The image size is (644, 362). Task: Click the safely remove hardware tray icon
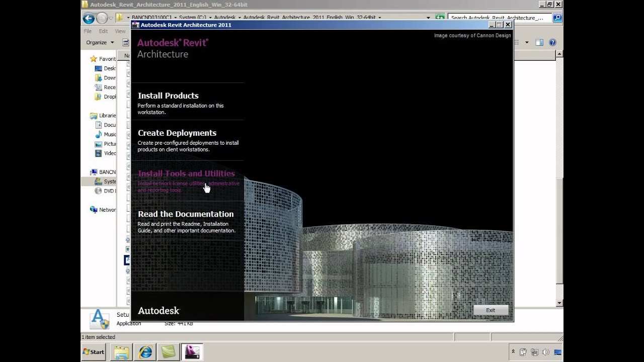pyautogui.click(x=523, y=352)
